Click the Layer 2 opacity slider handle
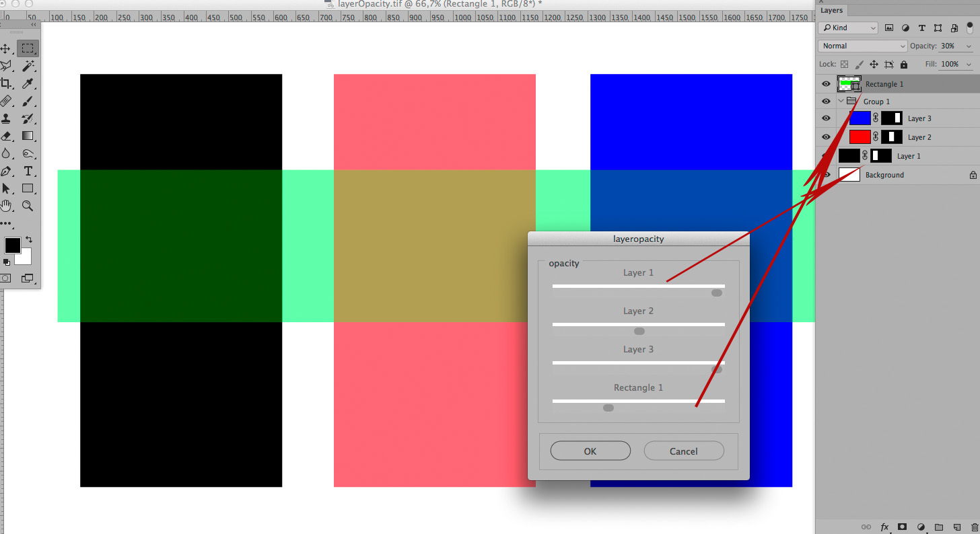The image size is (980, 534). 639,331
